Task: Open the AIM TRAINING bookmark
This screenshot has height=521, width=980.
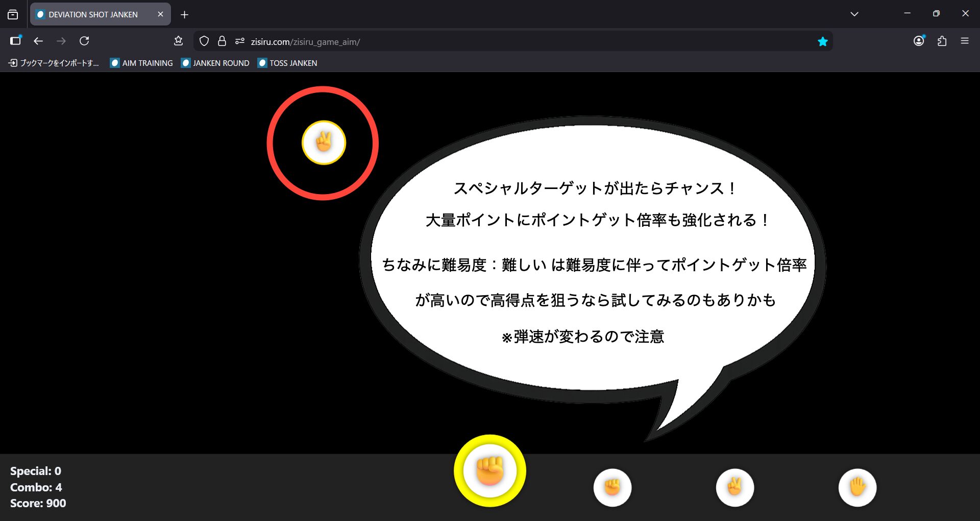Action: 141,63
